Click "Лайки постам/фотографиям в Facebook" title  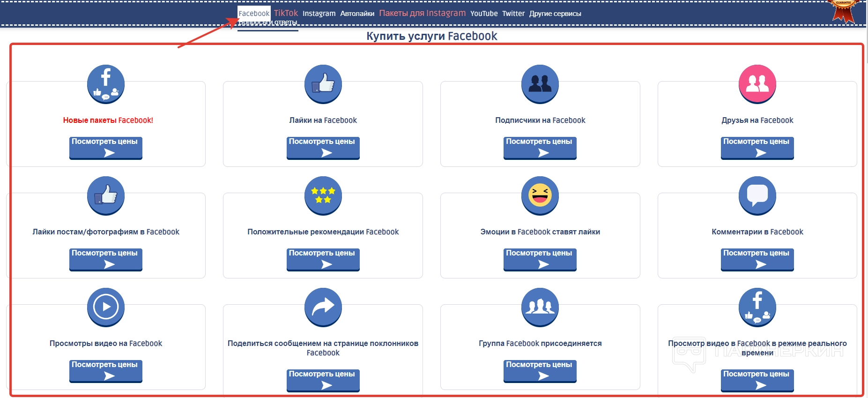pyautogui.click(x=106, y=232)
